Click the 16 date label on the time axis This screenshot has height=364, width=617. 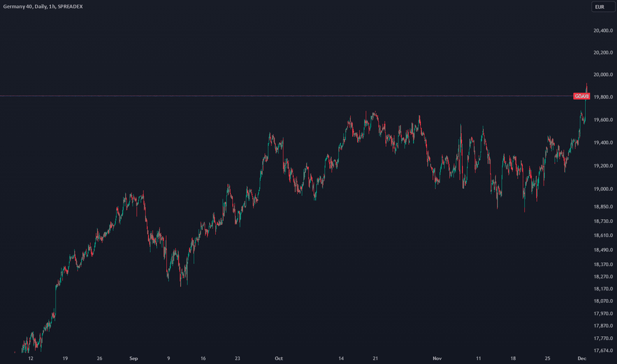click(203, 359)
